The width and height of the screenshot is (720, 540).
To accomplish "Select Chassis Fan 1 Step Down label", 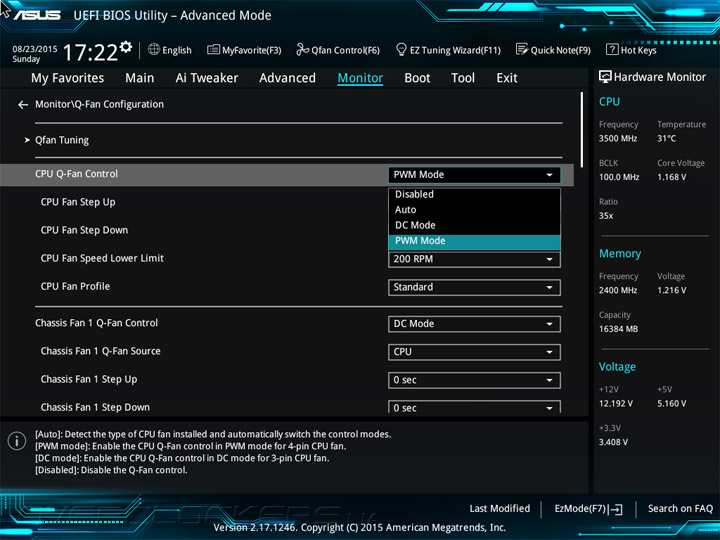I will coord(95,407).
